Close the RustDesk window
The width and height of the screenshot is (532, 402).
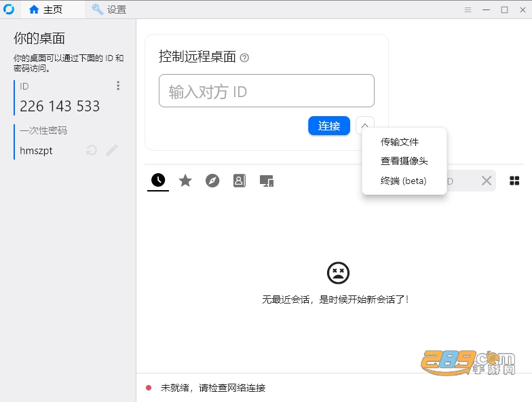[522, 10]
